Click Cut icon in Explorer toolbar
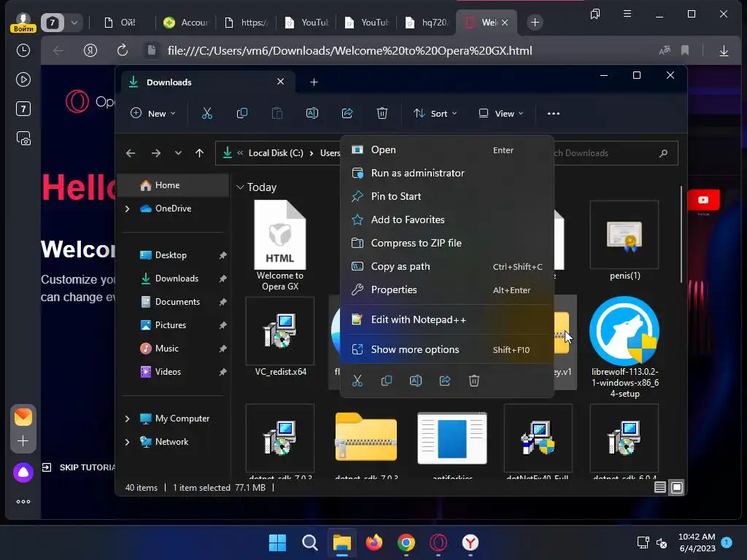 click(x=206, y=113)
